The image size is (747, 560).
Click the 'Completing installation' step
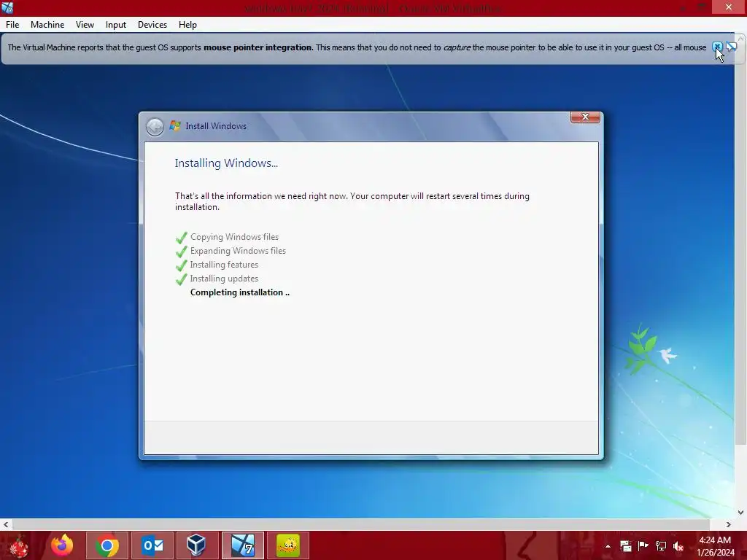coord(239,292)
